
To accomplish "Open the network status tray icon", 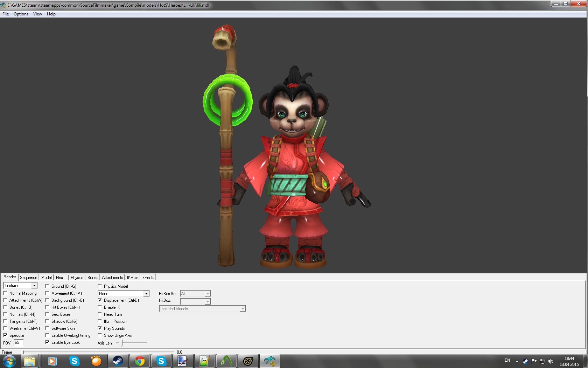I will (x=542, y=361).
